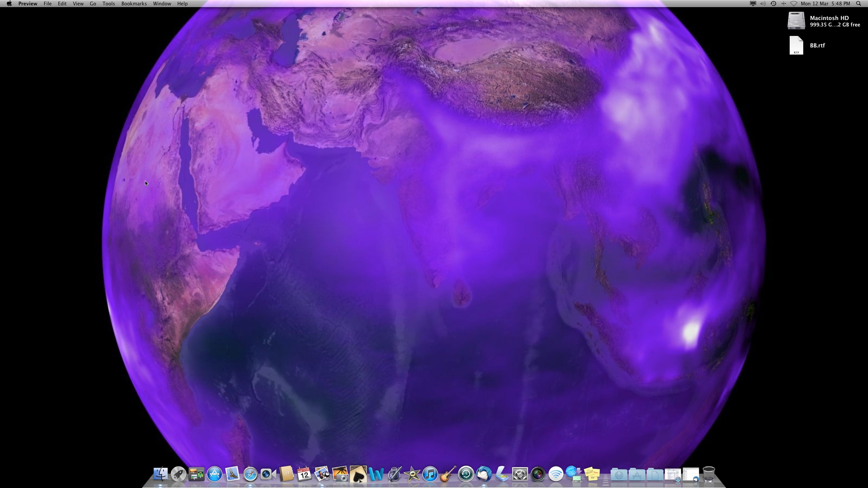Click the Bluetooth menu bar icon

pyautogui.click(x=784, y=4)
